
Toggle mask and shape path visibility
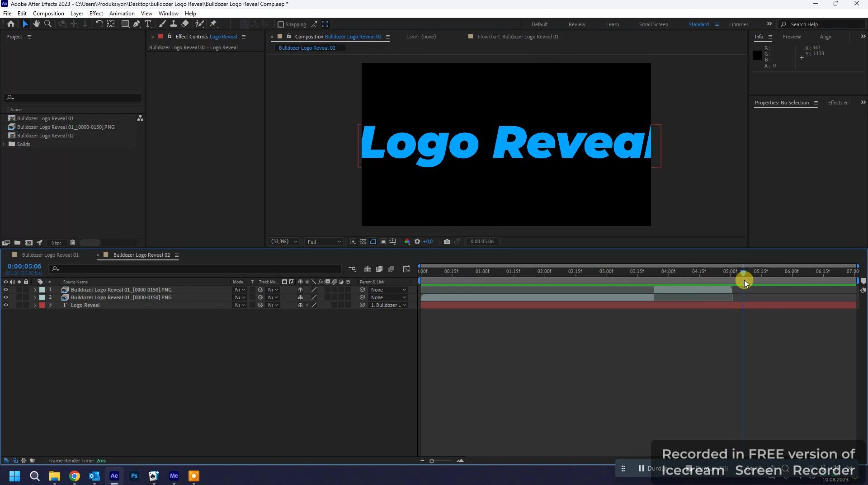[373, 242]
